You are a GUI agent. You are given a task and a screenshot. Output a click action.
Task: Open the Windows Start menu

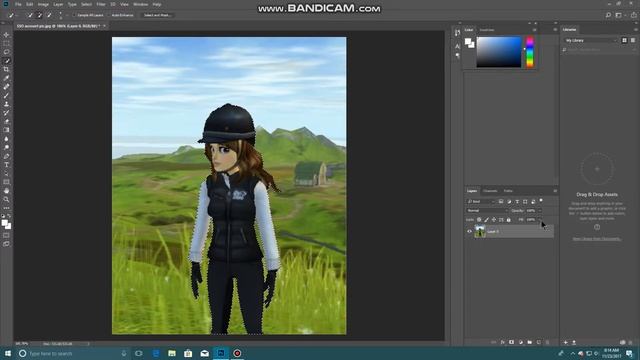tap(8, 353)
